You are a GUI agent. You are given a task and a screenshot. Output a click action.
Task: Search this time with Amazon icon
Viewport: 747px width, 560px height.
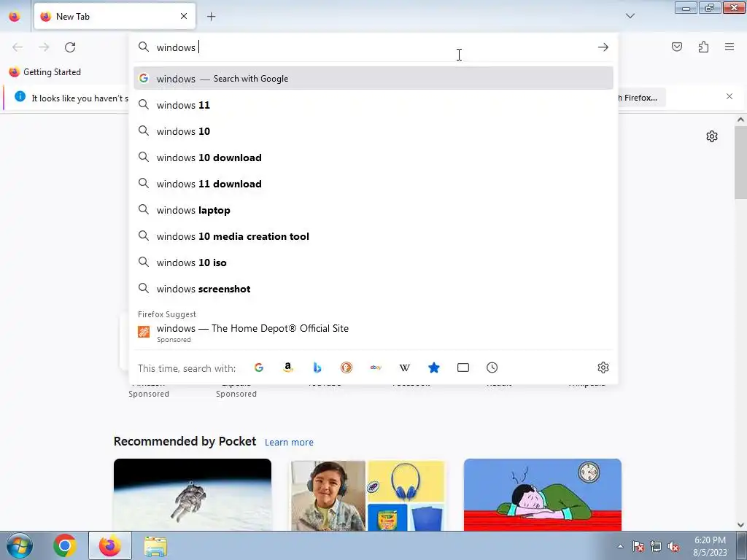pyautogui.click(x=287, y=367)
